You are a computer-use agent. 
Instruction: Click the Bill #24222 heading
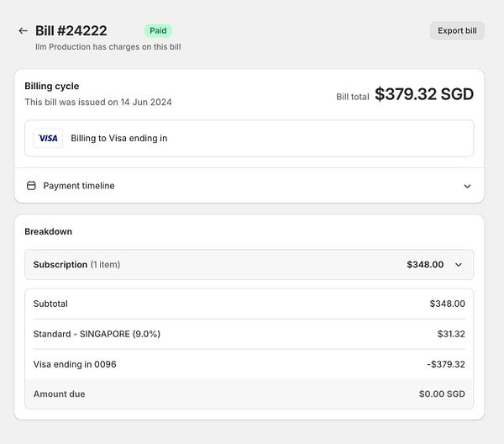tap(71, 31)
